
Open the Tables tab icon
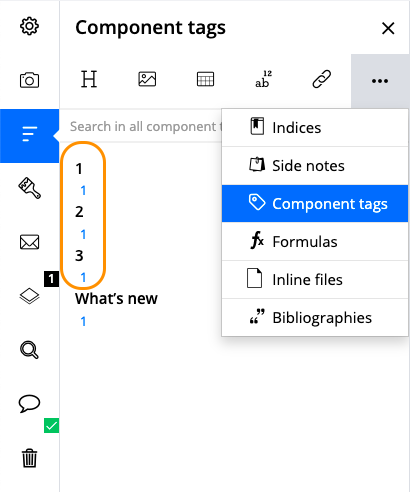pos(205,79)
